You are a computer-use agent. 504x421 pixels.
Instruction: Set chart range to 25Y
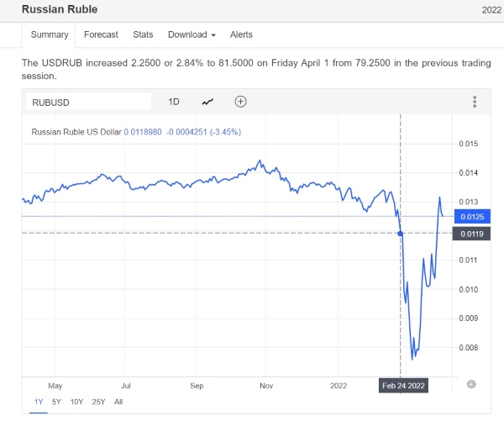point(99,402)
